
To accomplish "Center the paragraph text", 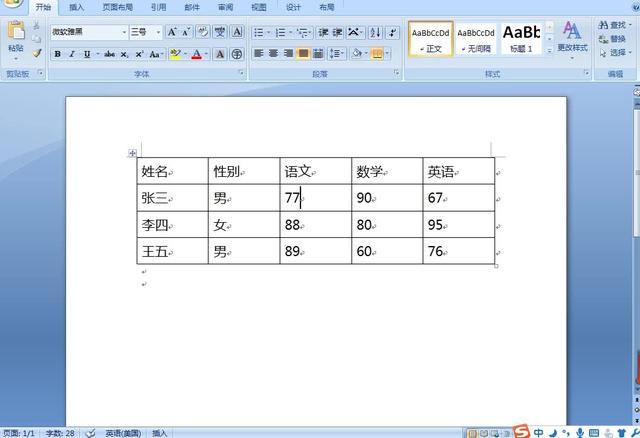I will pos(273,53).
